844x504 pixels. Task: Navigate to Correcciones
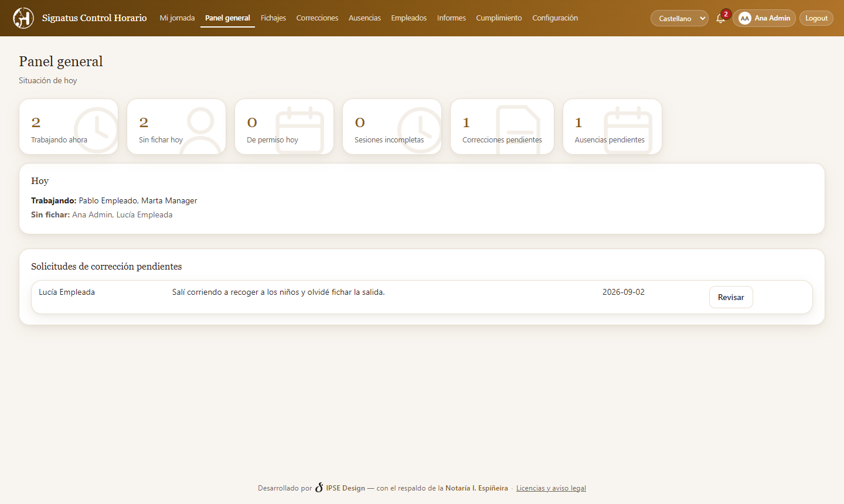click(x=317, y=18)
